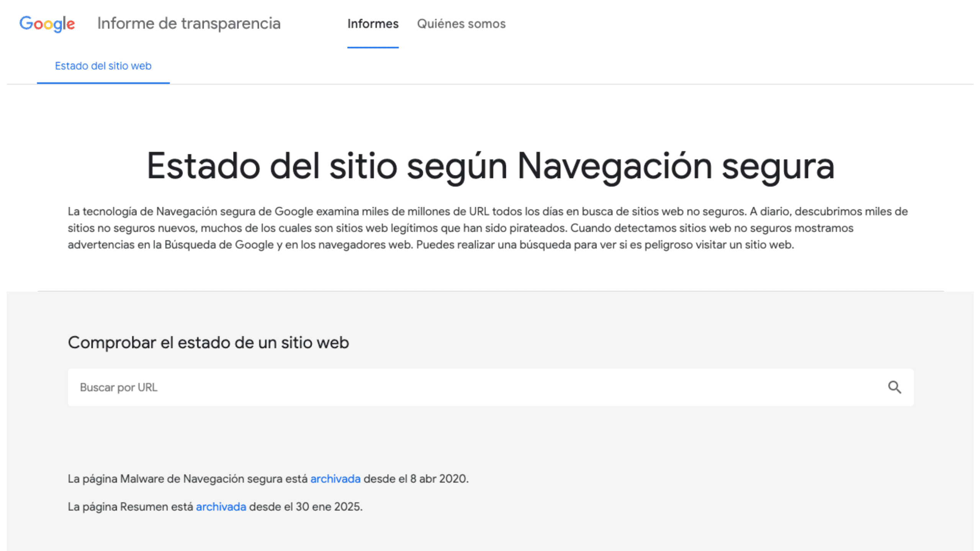Viewport: 980px width, 551px height.
Task: Click the Buscar por URL search field
Action: click(x=268, y=387)
